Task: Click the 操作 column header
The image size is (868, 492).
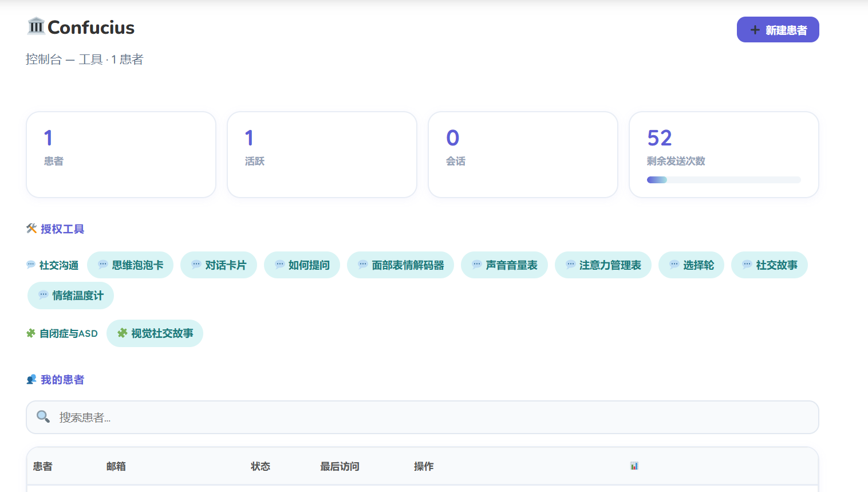Action: (x=424, y=466)
